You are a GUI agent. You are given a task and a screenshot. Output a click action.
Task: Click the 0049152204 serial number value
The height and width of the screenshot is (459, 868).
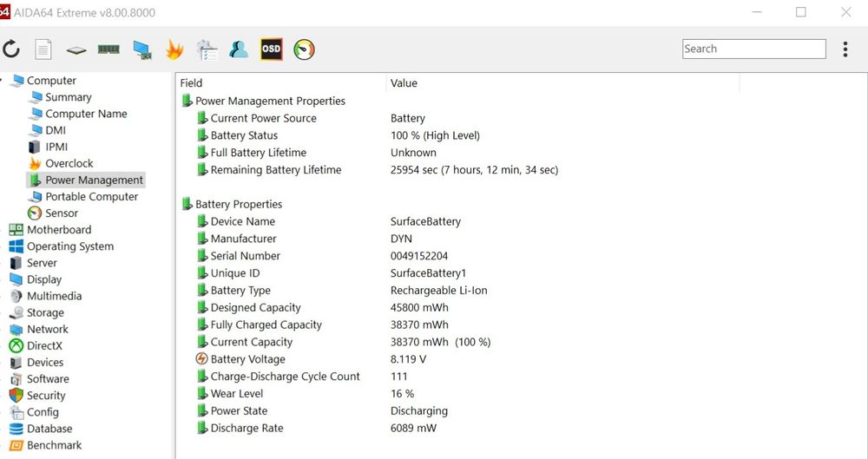[x=419, y=256]
